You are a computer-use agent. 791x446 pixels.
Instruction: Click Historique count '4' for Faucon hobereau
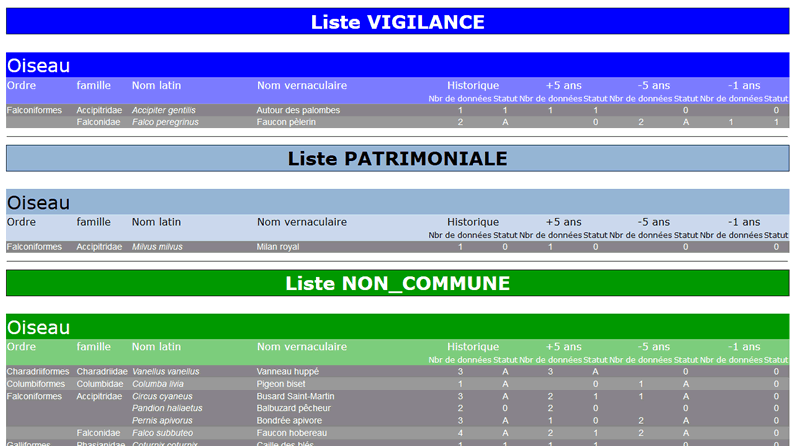coord(460,433)
